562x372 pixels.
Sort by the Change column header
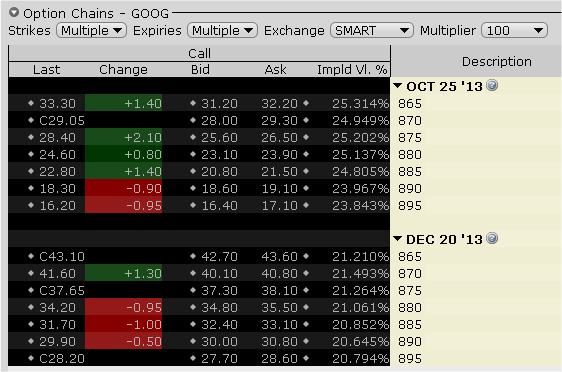click(x=123, y=70)
